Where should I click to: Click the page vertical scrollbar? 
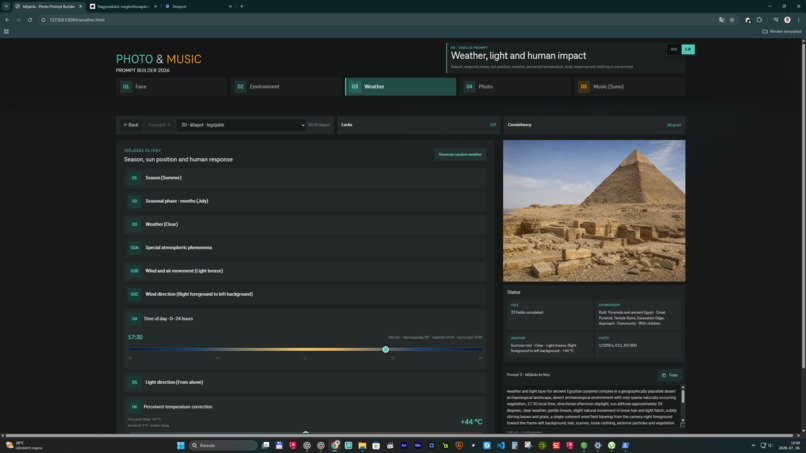803,206
